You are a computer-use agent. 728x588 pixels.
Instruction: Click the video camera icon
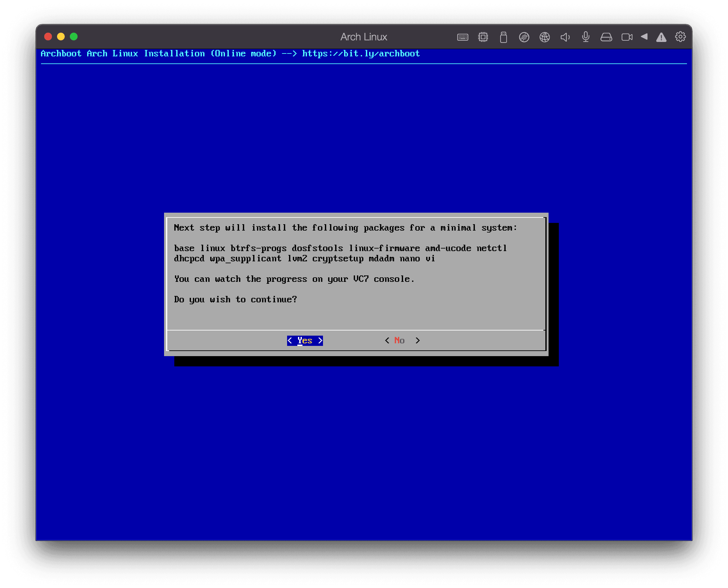click(x=627, y=37)
